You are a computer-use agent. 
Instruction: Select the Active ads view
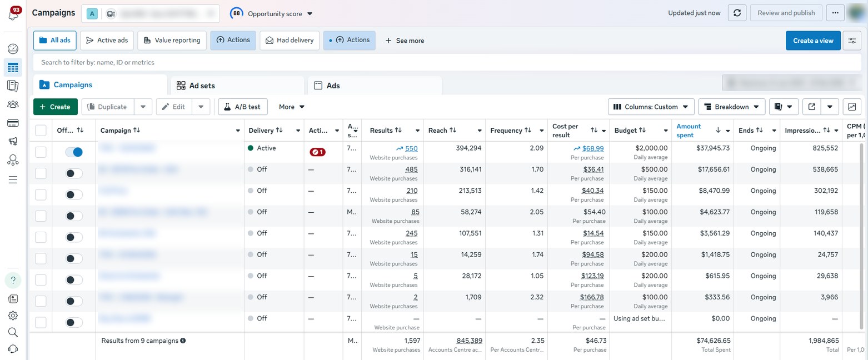(x=107, y=41)
